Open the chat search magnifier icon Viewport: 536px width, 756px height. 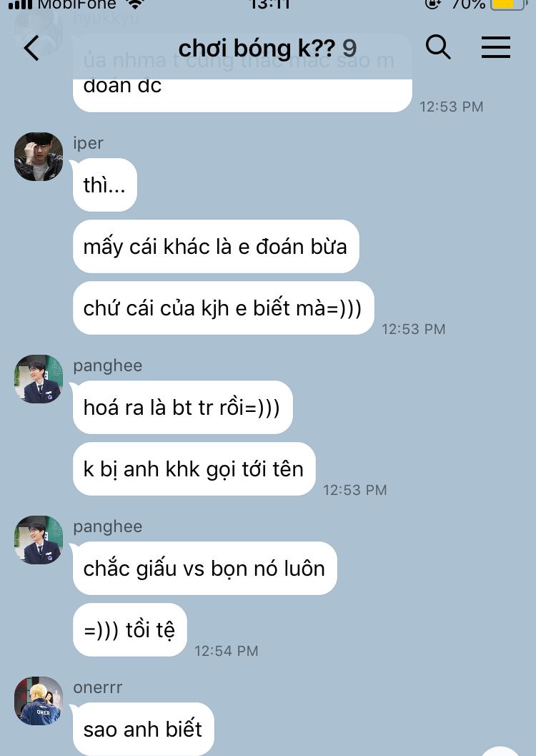pos(438,47)
